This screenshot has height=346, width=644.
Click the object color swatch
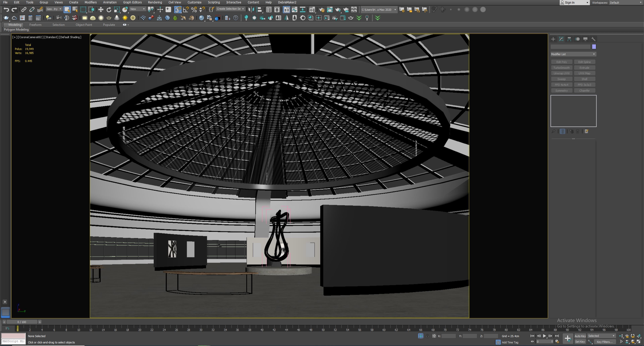pyautogui.click(x=594, y=47)
